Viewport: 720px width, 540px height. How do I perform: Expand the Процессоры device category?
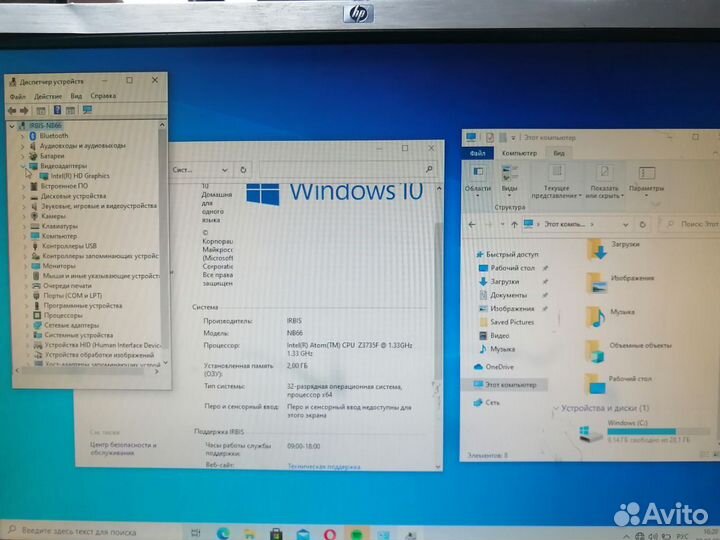(23, 315)
